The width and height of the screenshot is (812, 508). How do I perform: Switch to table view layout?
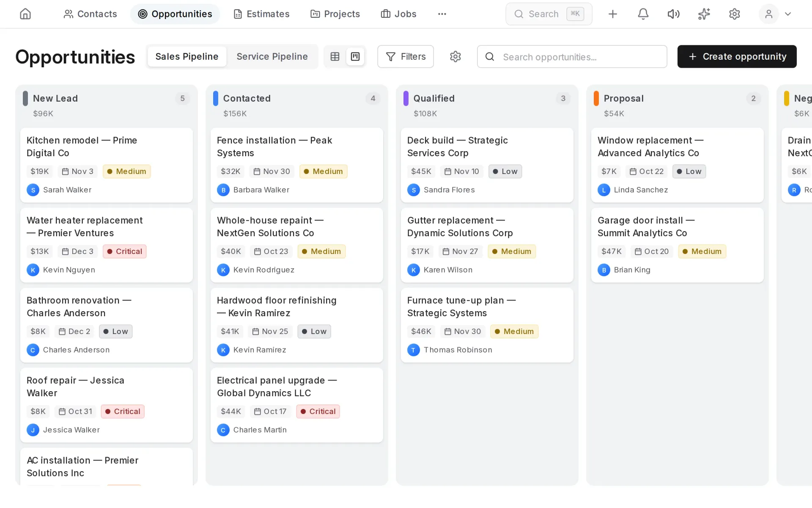[335, 56]
